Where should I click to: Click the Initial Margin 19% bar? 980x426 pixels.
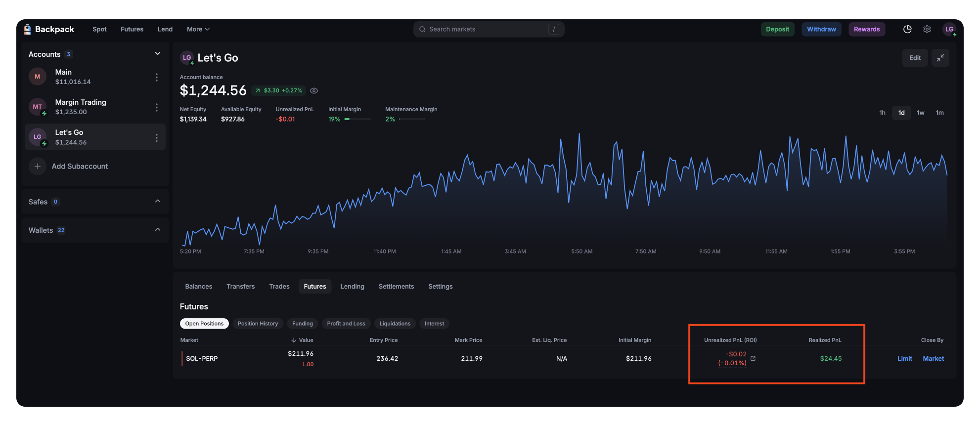[x=357, y=119]
